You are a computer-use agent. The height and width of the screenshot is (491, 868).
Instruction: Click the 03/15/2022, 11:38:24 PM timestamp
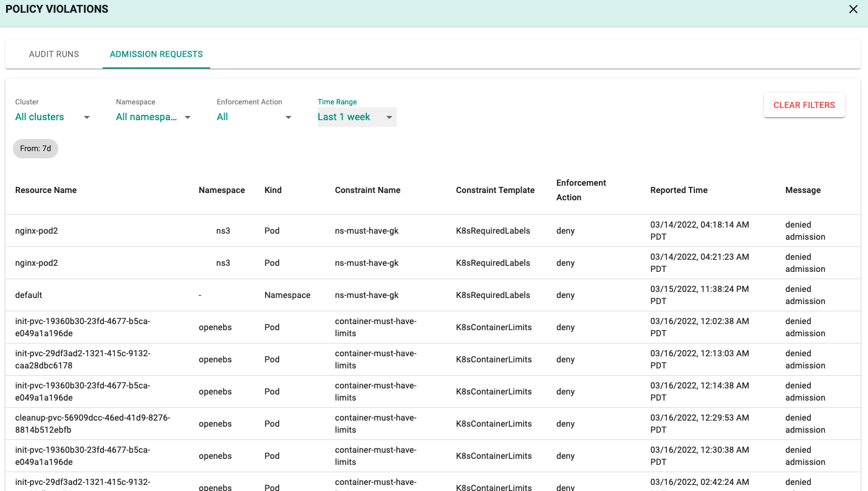700,295
